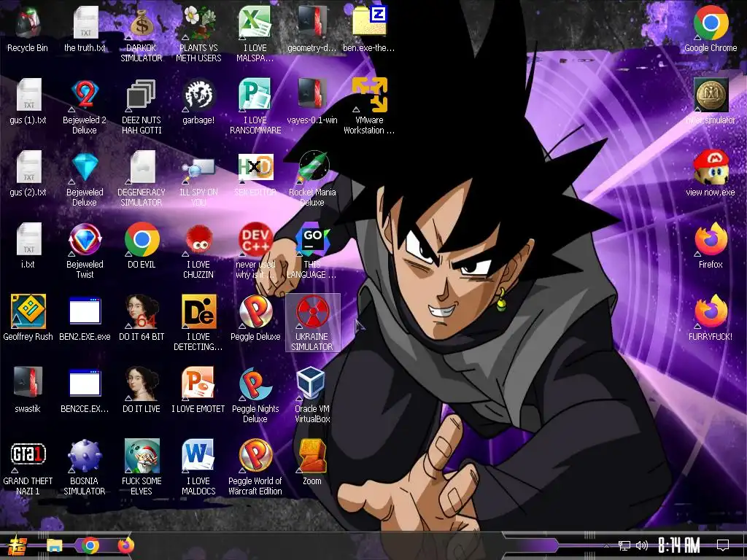Launch PLANTS VS METH USERS shortcut

click(x=198, y=34)
